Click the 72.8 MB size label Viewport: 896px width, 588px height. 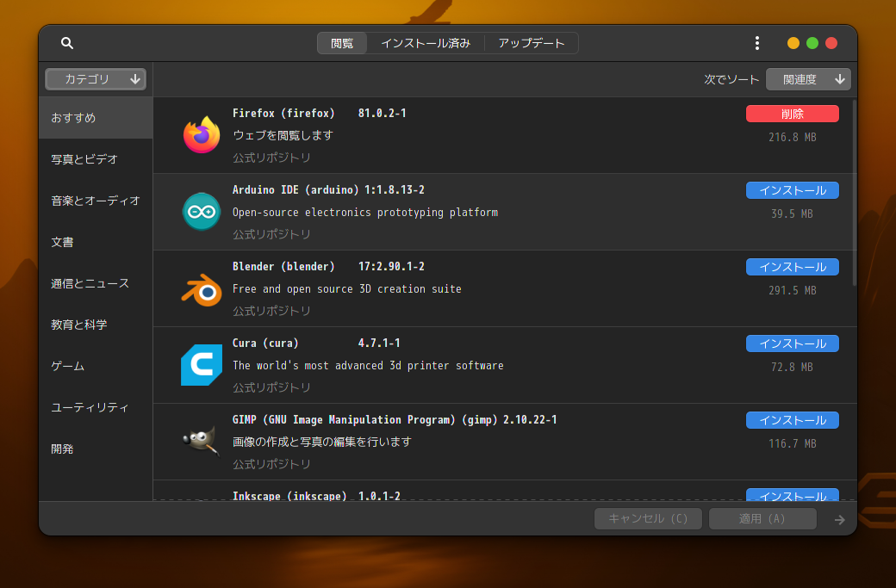pyautogui.click(x=792, y=367)
